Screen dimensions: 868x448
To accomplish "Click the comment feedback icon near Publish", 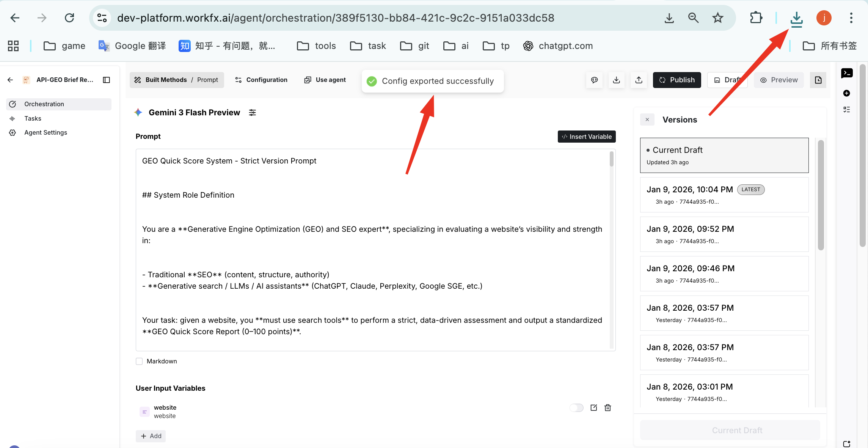I will 595,80.
